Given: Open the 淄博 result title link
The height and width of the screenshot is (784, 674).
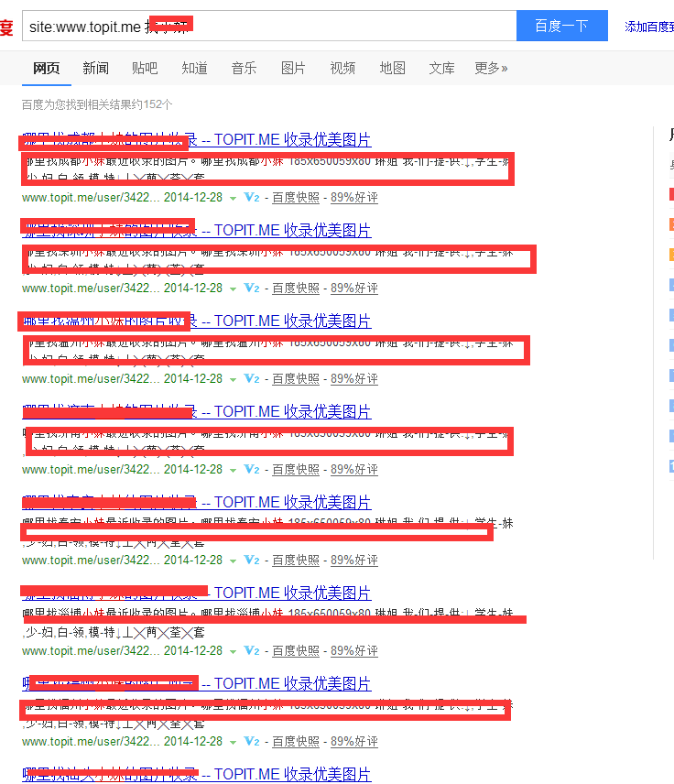Looking at the screenshot, I should (x=197, y=593).
